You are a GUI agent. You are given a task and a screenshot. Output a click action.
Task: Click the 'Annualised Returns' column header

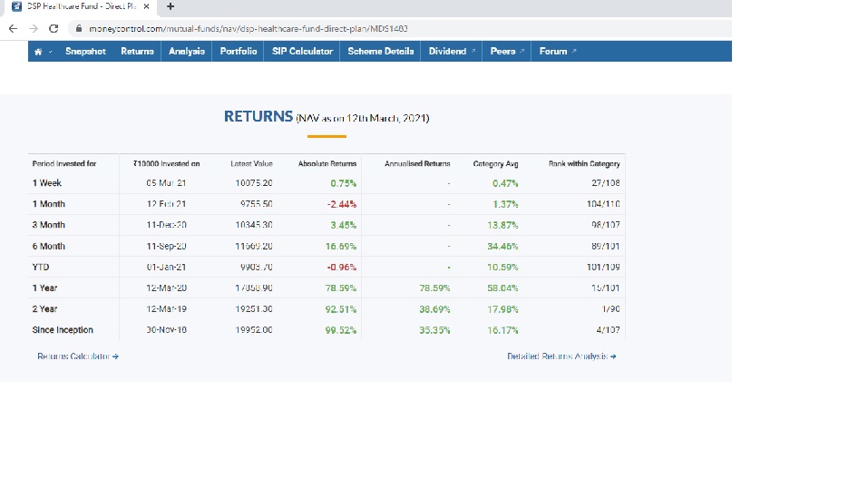[x=417, y=164]
